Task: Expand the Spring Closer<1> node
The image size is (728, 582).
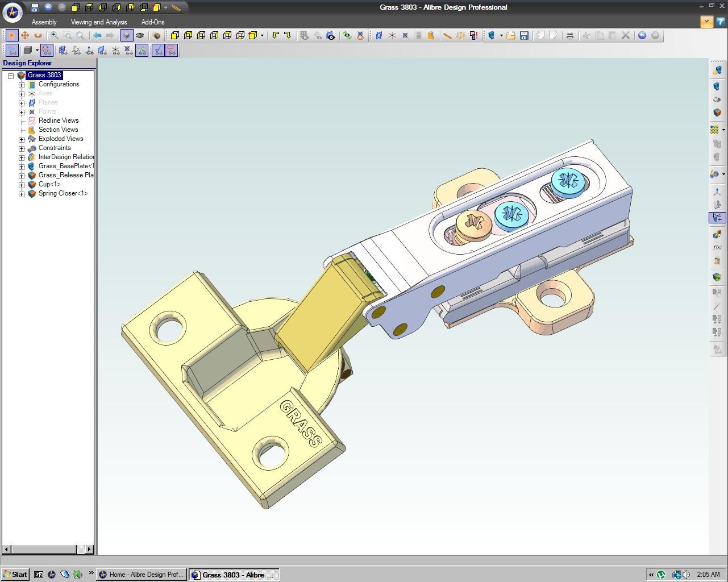Action: pos(22,194)
